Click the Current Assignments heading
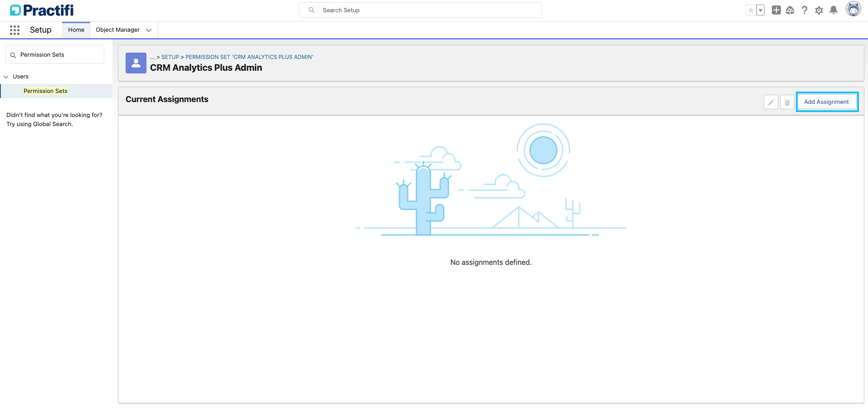Screen dimensions: 868x420 coord(167,99)
